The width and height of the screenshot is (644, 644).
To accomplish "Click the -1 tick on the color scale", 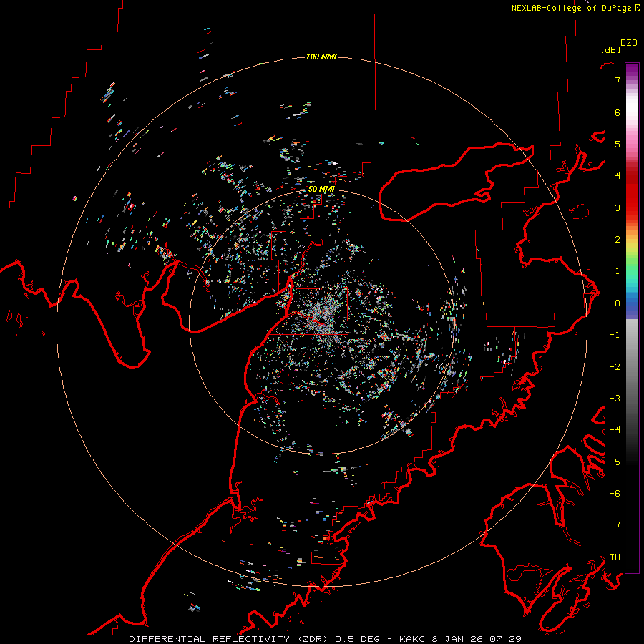I will [615, 335].
